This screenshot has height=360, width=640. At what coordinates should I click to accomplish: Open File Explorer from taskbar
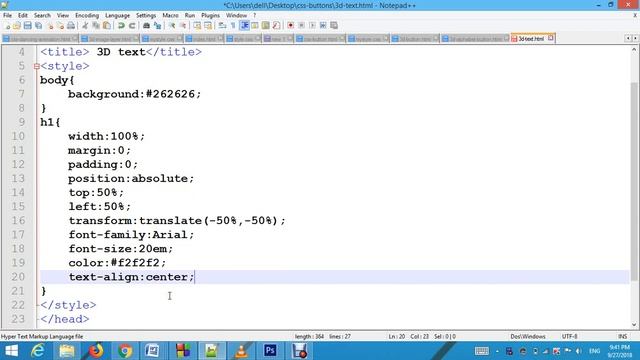coord(67,351)
